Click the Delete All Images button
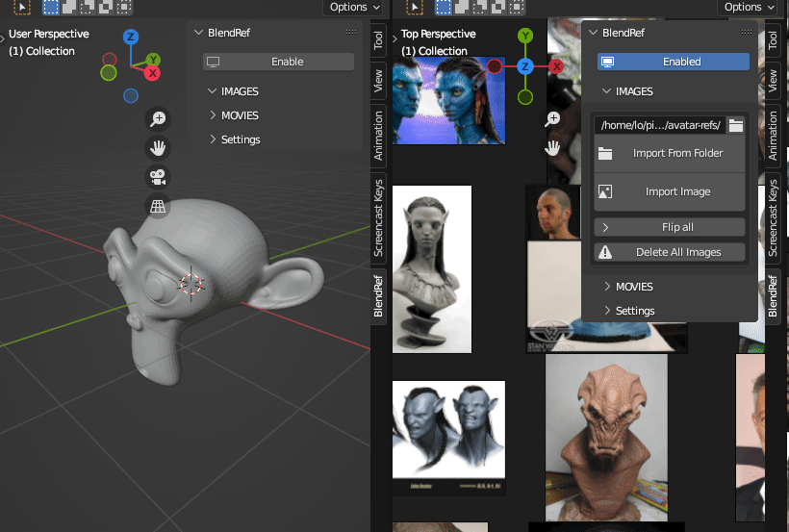 670,252
